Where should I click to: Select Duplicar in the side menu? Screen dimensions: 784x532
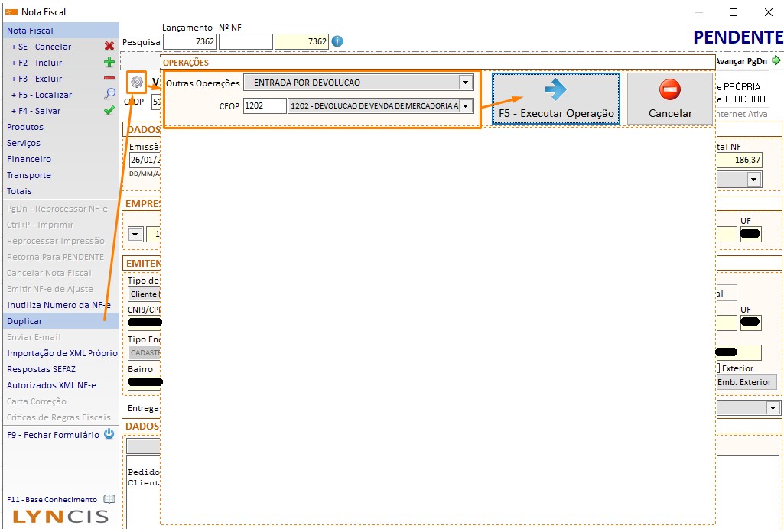[x=25, y=321]
